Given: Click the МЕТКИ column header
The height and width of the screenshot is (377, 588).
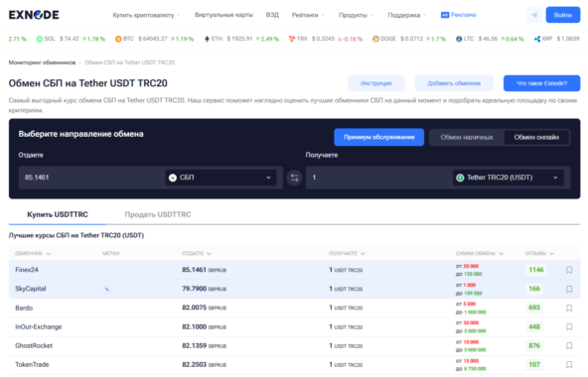Looking at the screenshot, I should coord(111,254).
